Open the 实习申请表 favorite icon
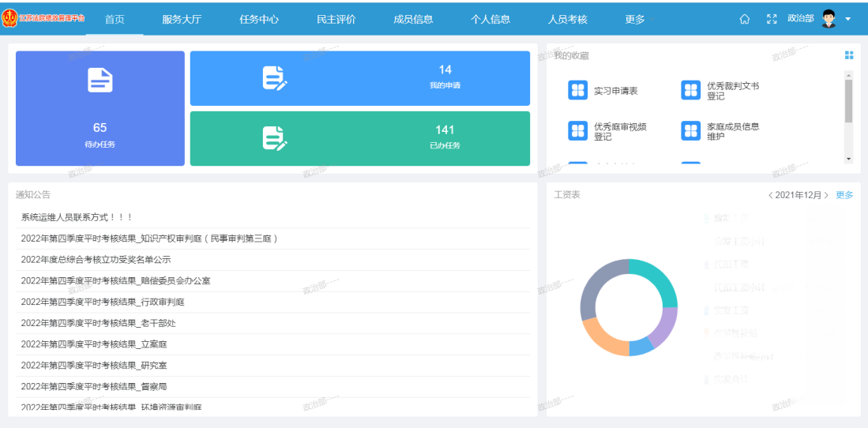The width and height of the screenshot is (868, 428). tap(577, 90)
